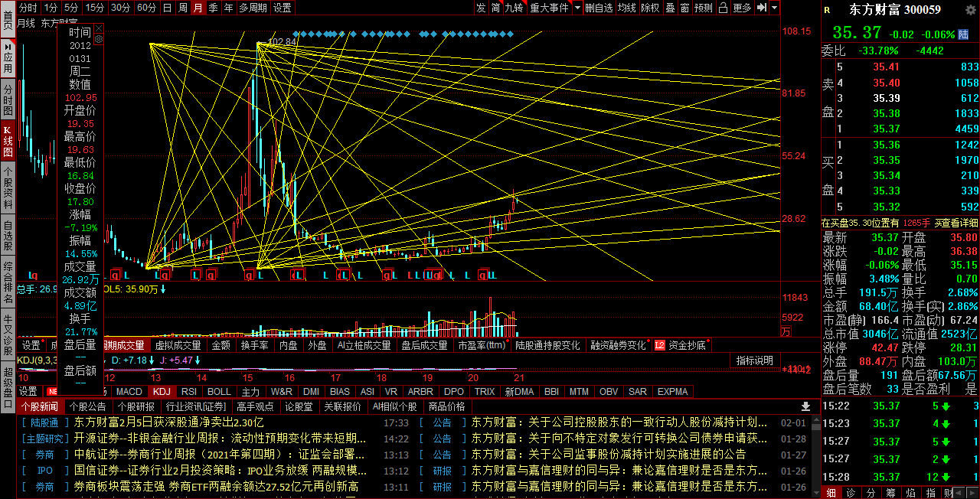Expand dropdown arrow at toolbar far right
Viewport: 980px width, 499px height.
(x=775, y=8)
